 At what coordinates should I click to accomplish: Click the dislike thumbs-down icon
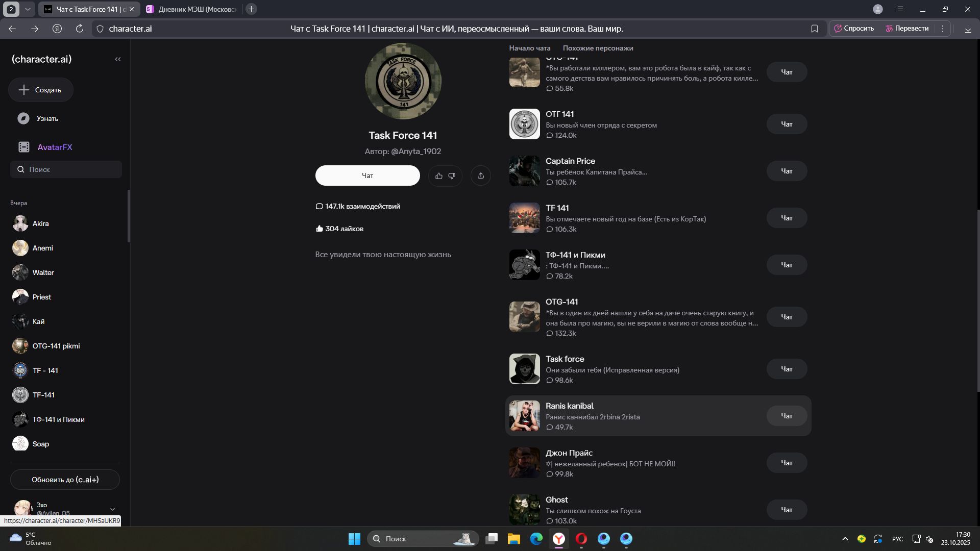(452, 176)
